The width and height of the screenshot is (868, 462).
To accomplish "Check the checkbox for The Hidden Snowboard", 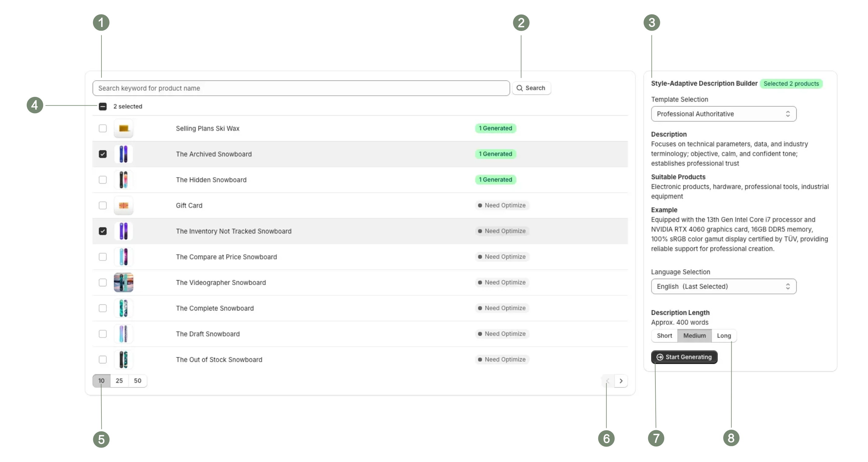I will [102, 180].
